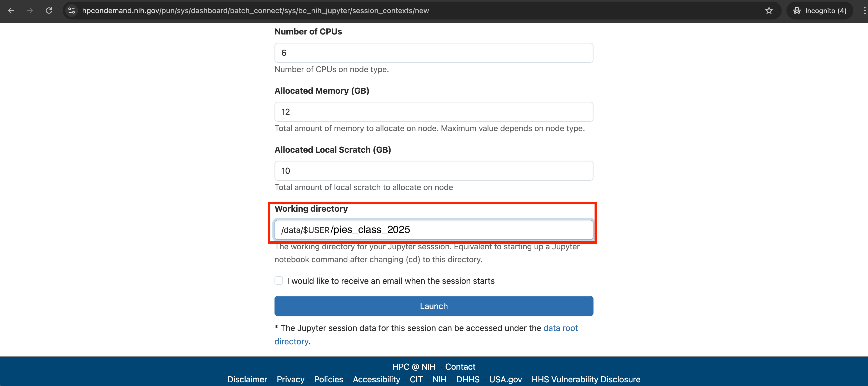Click the Working directory text box
Image resolution: width=868 pixels, height=386 pixels.
pyautogui.click(x=433, y=230)
